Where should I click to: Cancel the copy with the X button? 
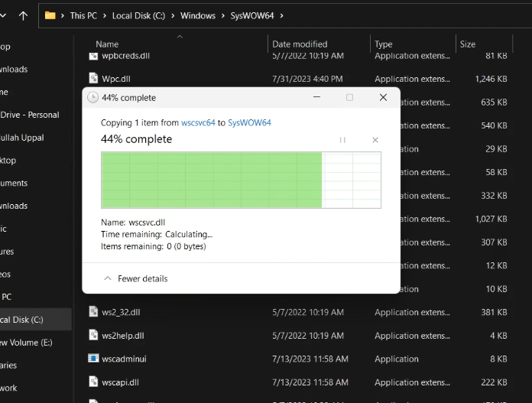tap(375, 140)
